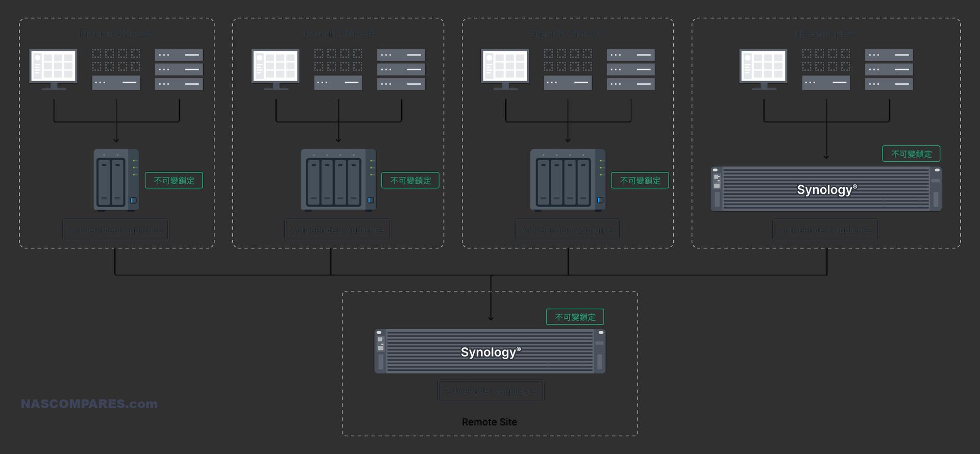980x454 pixels.
Task: Click the monitor icon in Branch Office A
Action: pos(53,68)
